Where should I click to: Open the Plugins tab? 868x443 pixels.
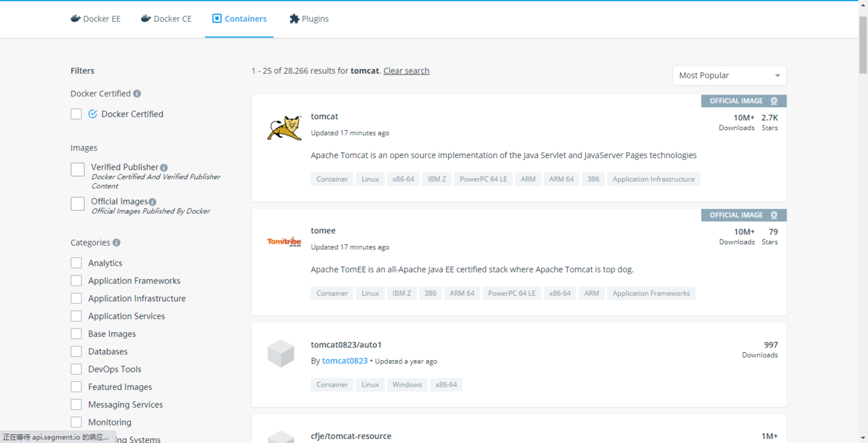point(309,19)
